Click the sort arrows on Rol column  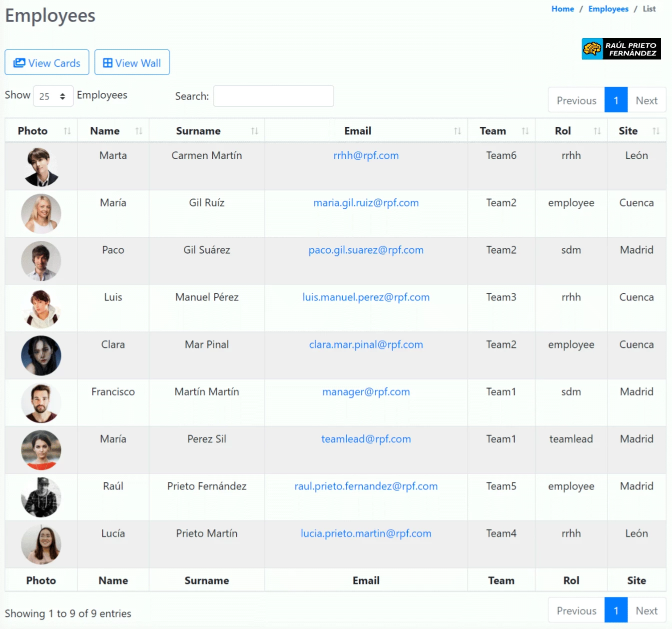tap(598, 130)
